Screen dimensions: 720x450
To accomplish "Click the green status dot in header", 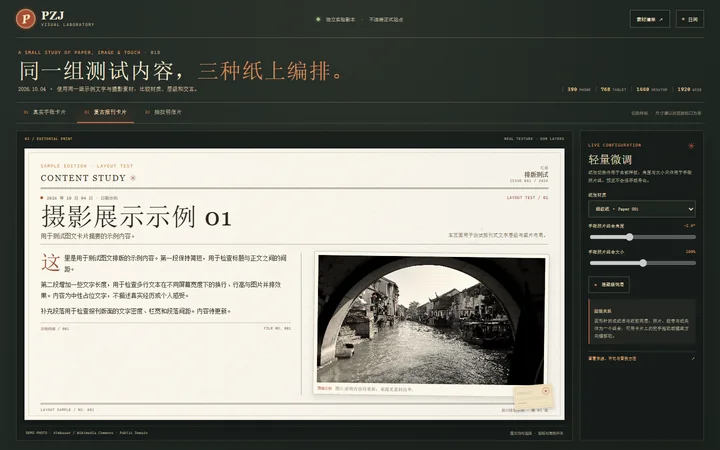I will point(318,19).
